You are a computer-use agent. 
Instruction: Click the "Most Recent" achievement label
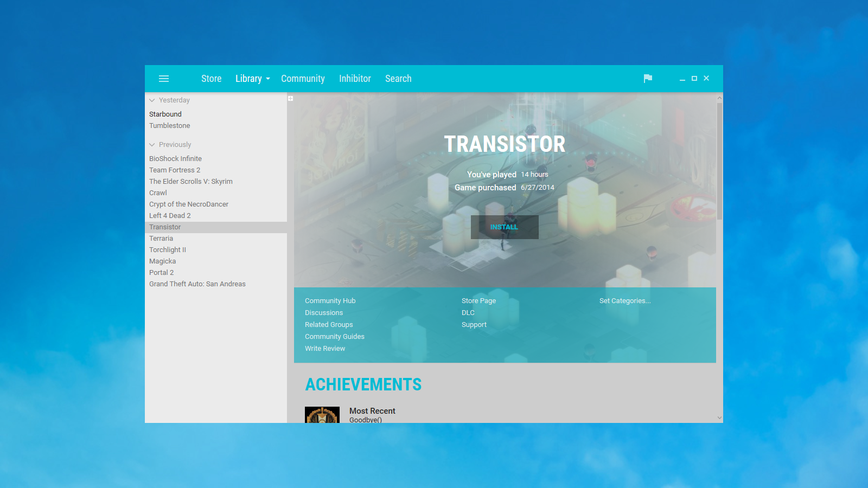(372, 411)
